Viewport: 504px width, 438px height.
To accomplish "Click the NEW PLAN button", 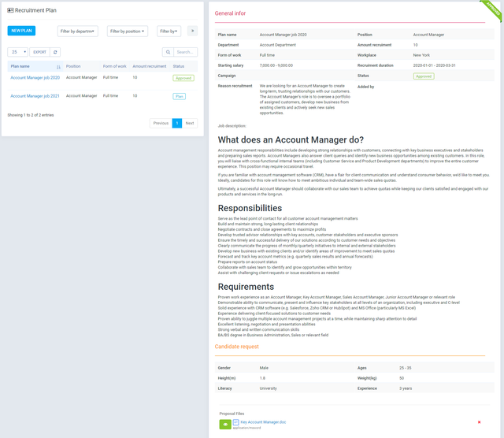I will coord(21,31).
